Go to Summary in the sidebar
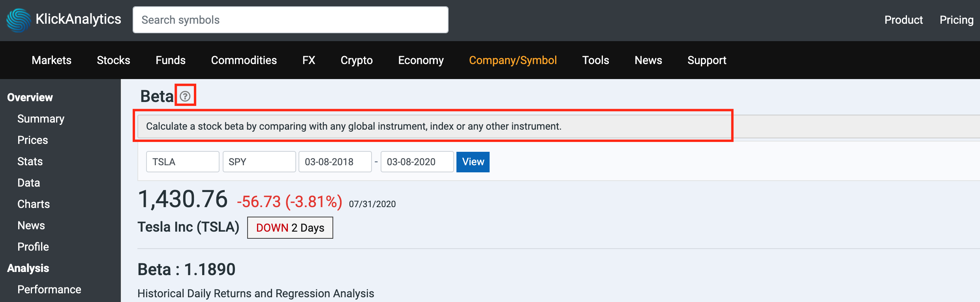980x302 pixels. 41,119
